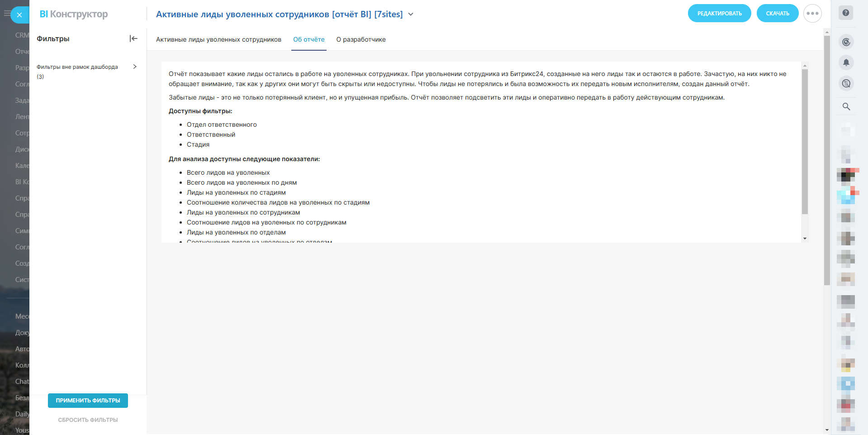This screenshot has height=435, width=868.
Task: Click the description scrollbar down arrow
Action: tap(805, 239)
